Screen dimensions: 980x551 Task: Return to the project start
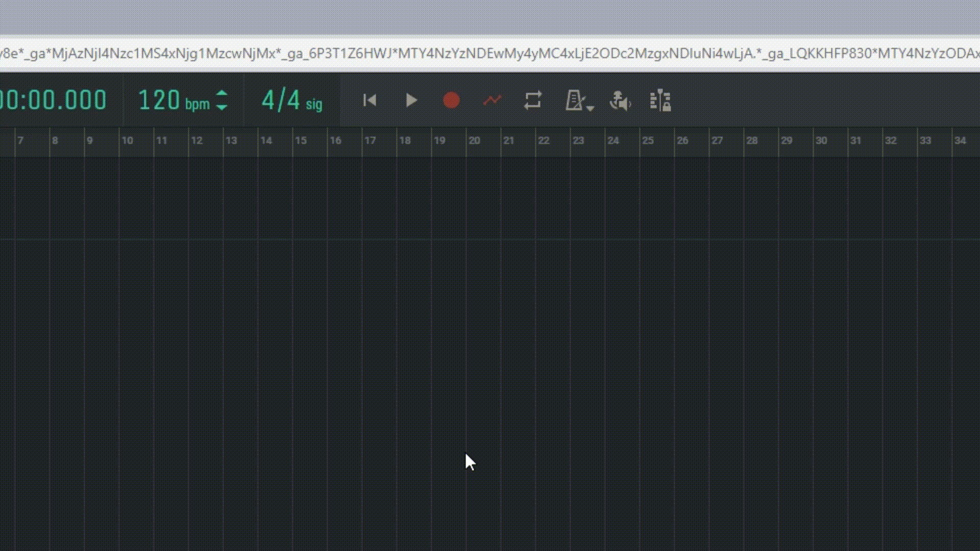coord(370,101)
